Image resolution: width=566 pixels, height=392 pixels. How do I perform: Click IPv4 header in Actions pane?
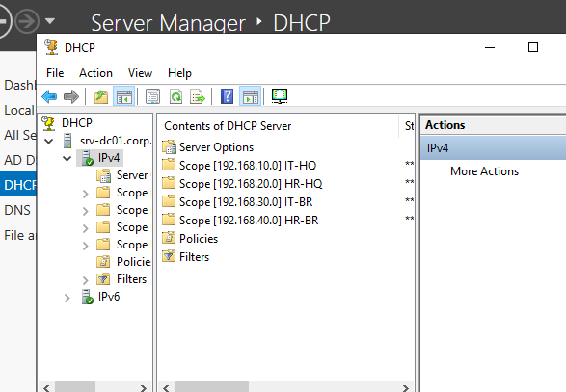click(x=493, y=148)
